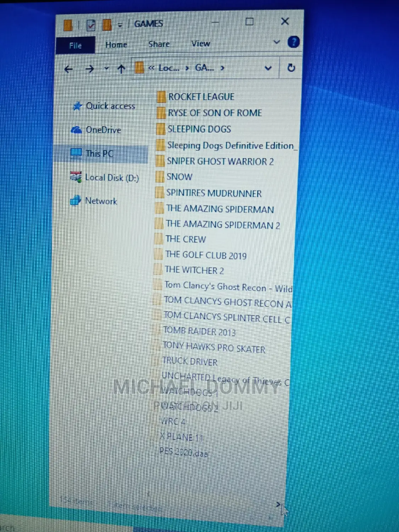Select THE CREW folder icon

pyautogui.click(x=158, y=239)
